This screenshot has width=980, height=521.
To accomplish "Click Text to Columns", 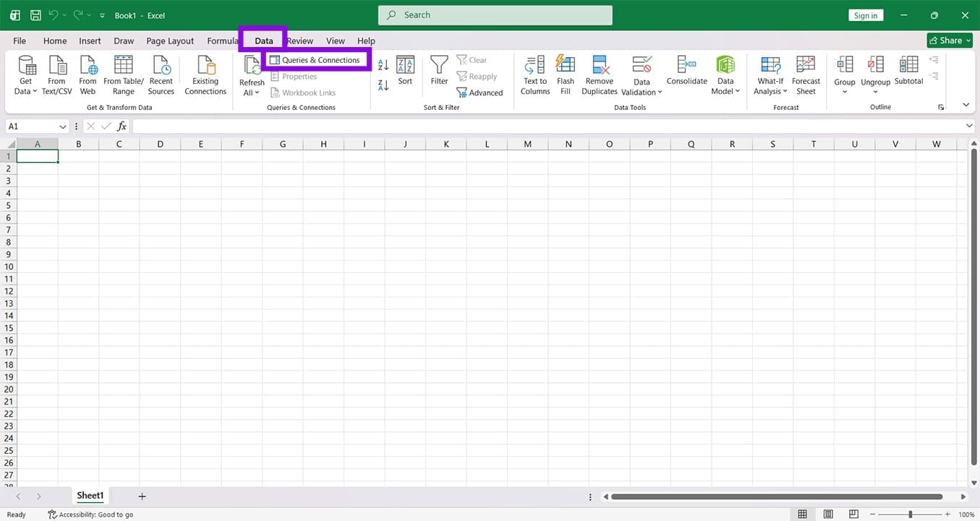I will pyautogui.click(x=535, y=75).
